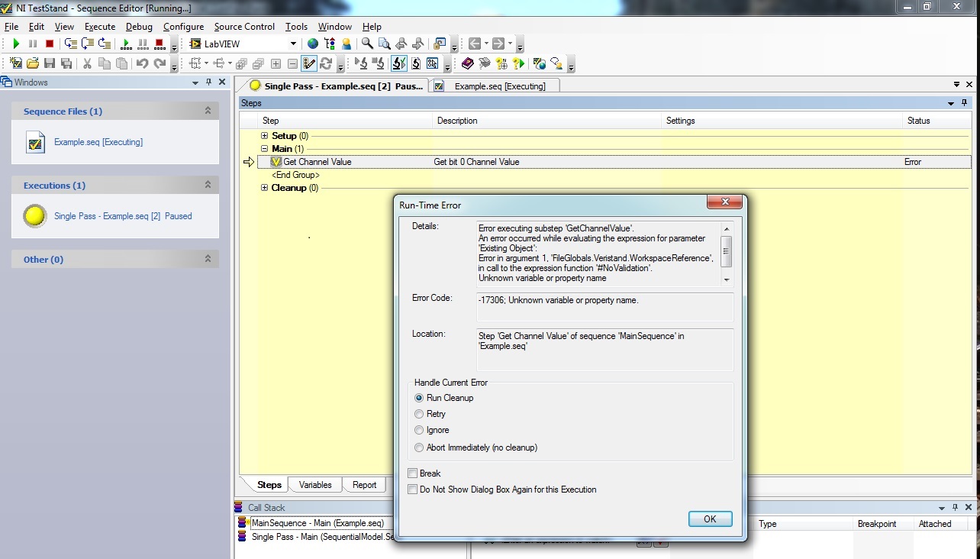Switch to the Report tab
This screenshot has width=980, height=559.
click(364, 485)
